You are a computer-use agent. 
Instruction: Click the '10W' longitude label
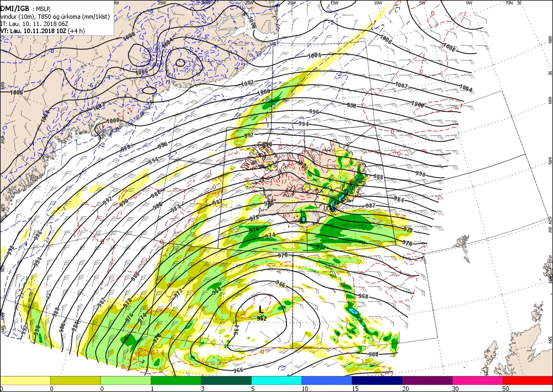[378, 2]
